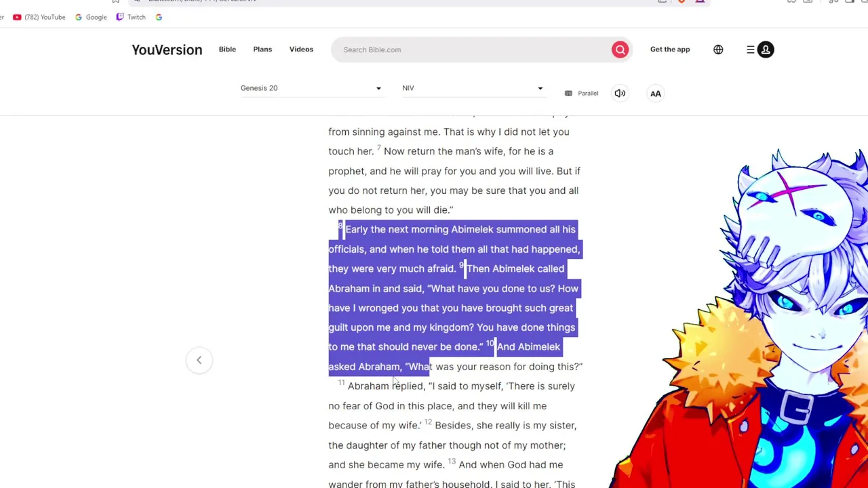Click verse 9 text "Then Abimelek called"

click(515, 269)
